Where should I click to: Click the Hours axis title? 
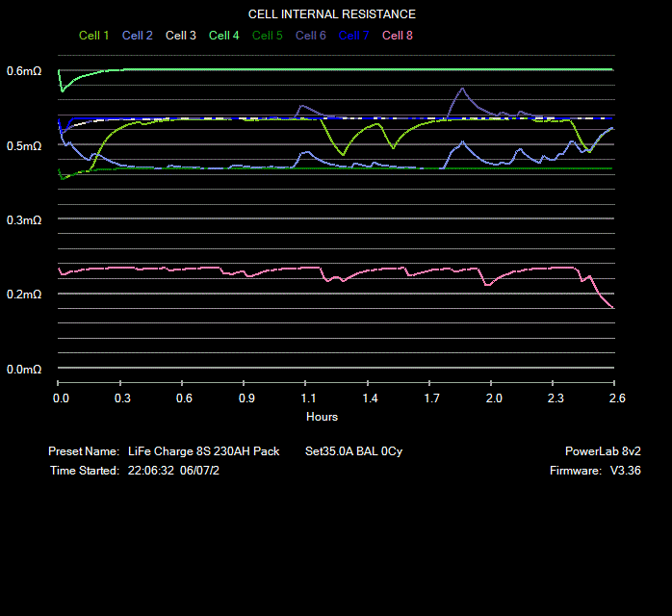pos(322,417)
